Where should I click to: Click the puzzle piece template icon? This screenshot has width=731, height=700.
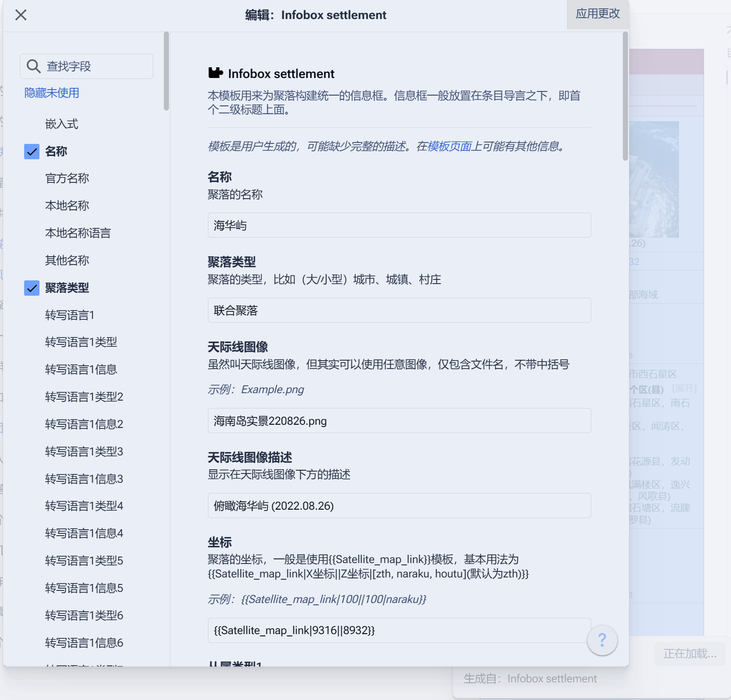tap(215, 73)
